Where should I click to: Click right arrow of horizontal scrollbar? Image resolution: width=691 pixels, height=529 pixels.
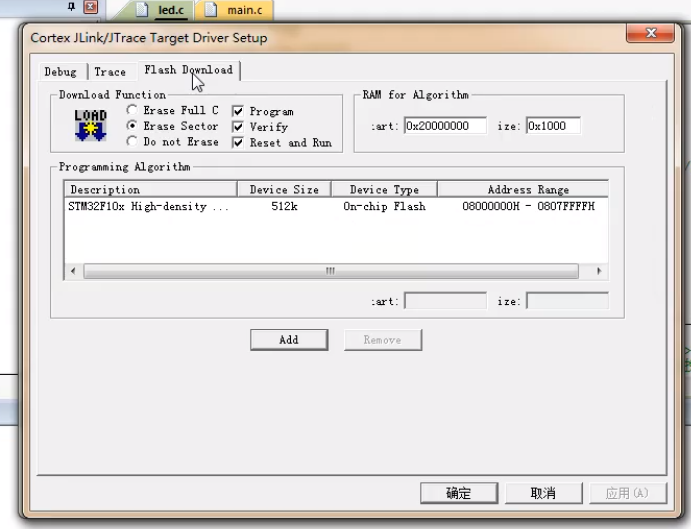(x=598, y=271)
